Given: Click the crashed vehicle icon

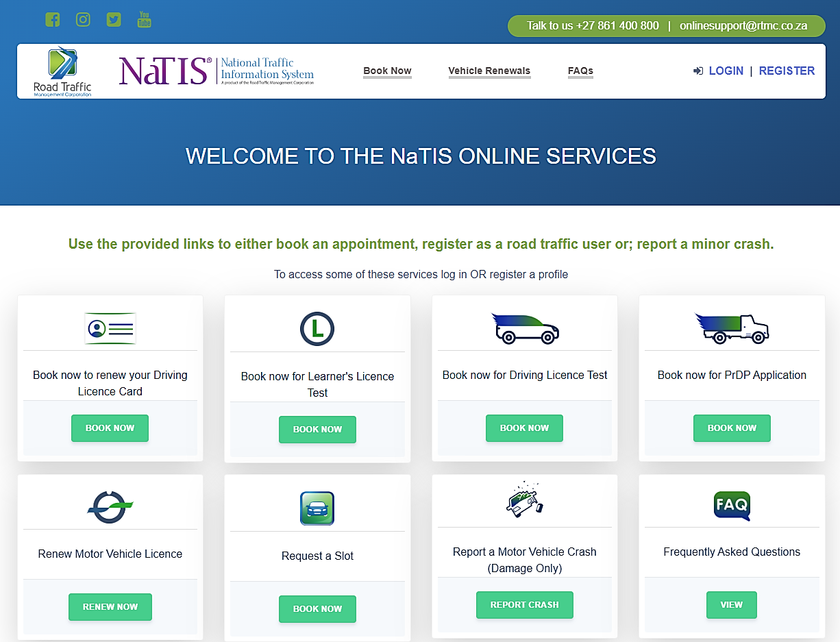Looking at the screenshot, I should (x=525, y=498).
